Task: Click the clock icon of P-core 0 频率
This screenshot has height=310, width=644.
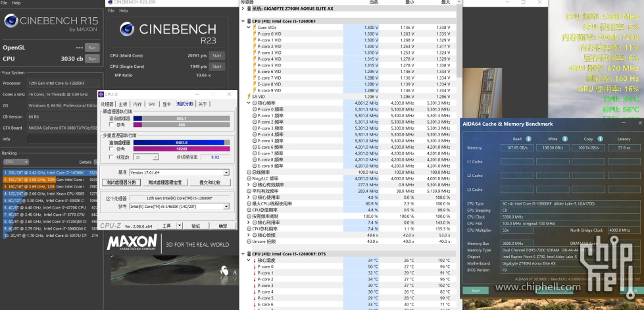Action: (254, 109)
